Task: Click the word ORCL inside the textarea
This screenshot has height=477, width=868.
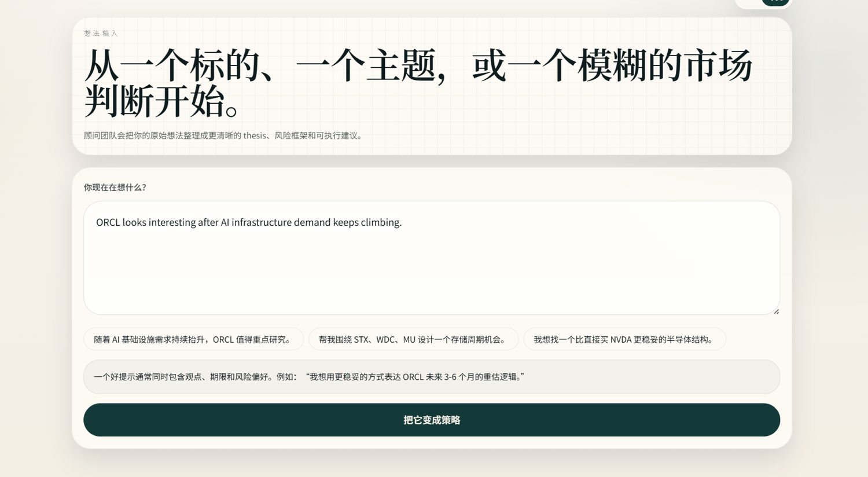Action: pyautogui.click(x=108, y=222)
